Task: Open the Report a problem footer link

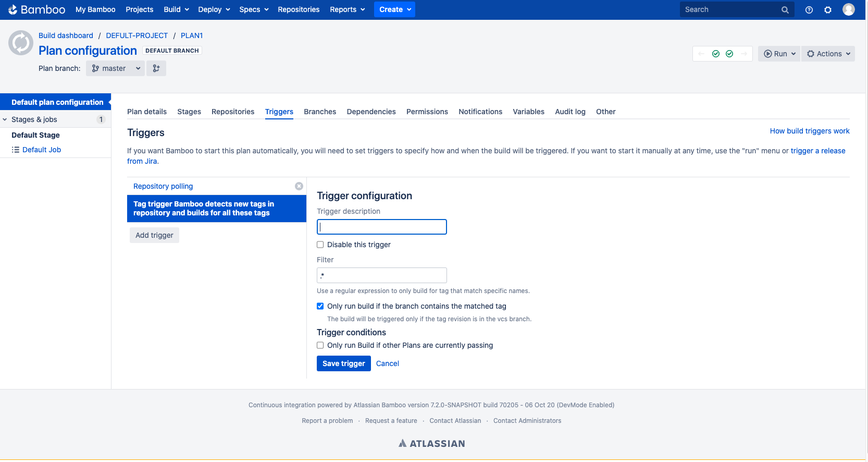Action: click(x=327, y=421)
